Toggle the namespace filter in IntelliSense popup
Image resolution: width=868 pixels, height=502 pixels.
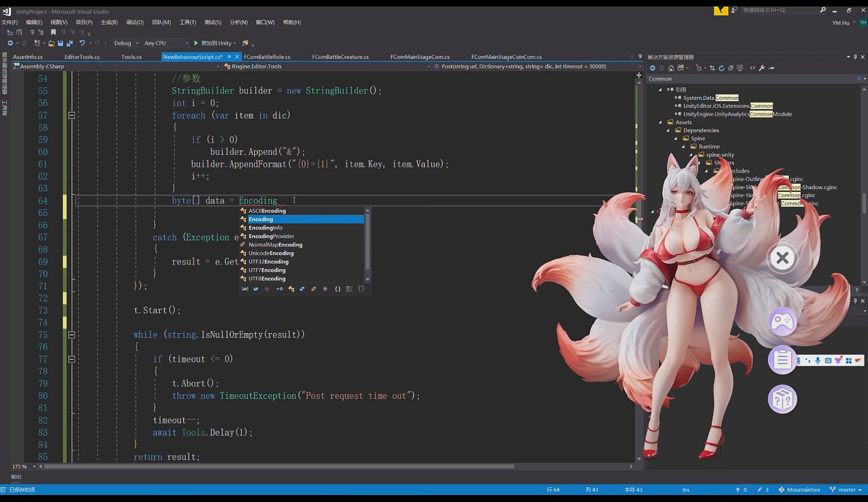click(338, 289)
